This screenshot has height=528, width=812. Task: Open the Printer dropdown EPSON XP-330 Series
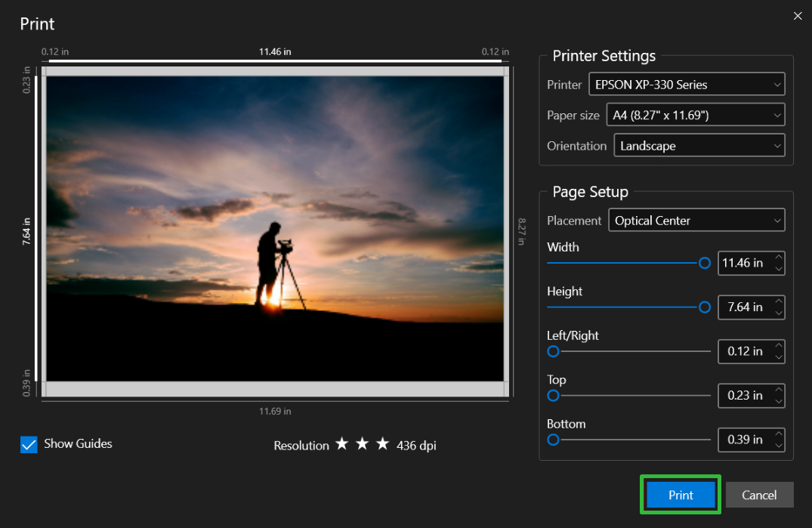click(x=687, y=85)
